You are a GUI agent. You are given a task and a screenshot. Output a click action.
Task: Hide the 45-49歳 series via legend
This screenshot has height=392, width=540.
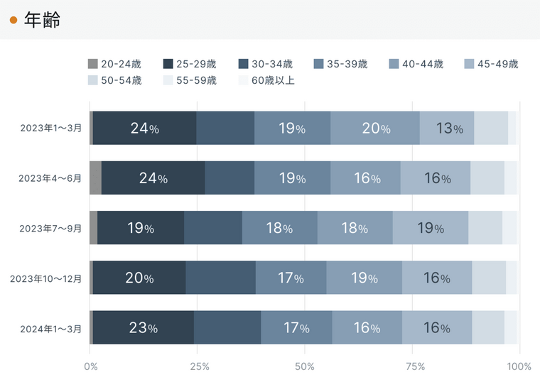coord(491,64)
